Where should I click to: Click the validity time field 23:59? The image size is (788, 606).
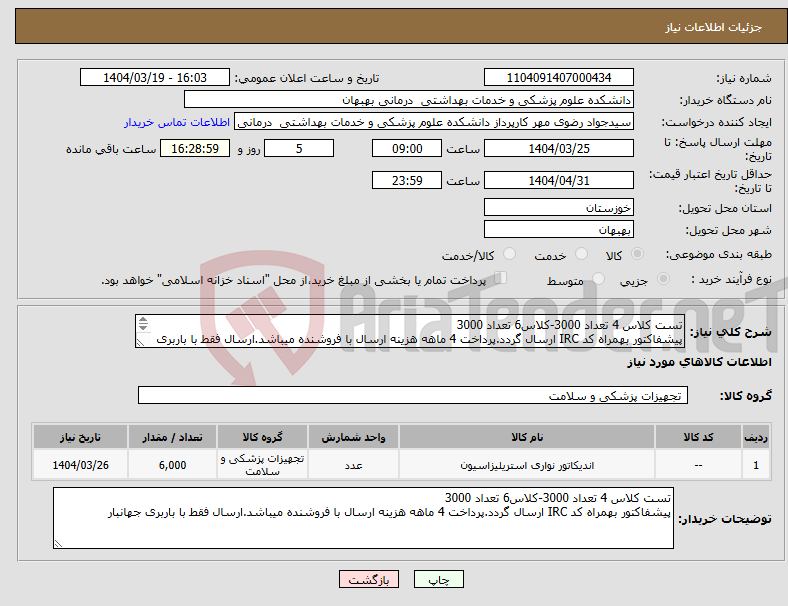tap(407, 180)
